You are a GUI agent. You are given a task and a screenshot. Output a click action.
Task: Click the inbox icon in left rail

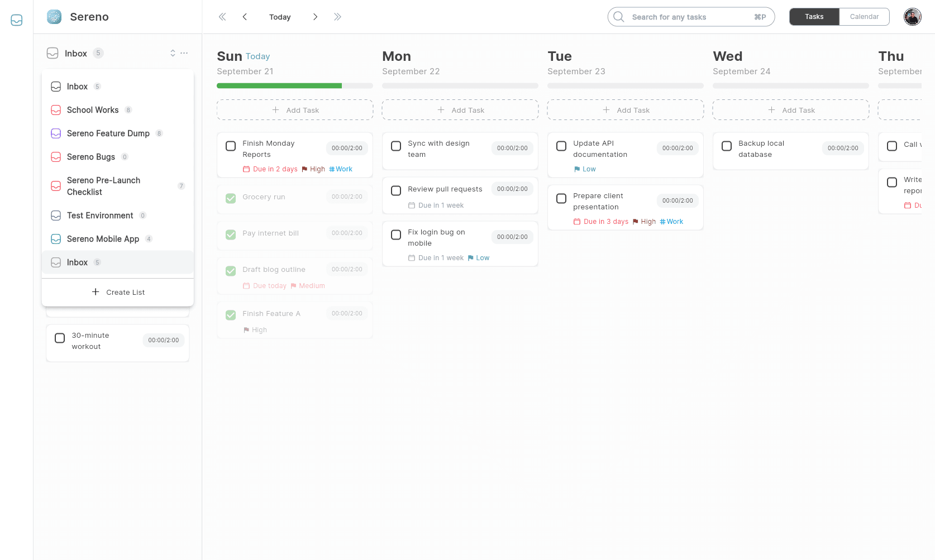pos(17,20)
